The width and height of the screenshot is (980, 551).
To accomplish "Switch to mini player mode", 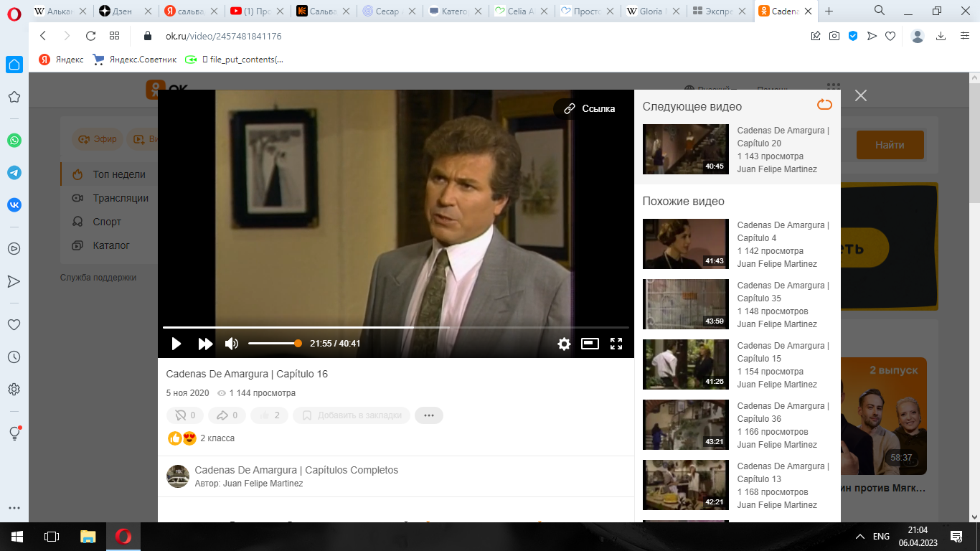I will 590,344.
